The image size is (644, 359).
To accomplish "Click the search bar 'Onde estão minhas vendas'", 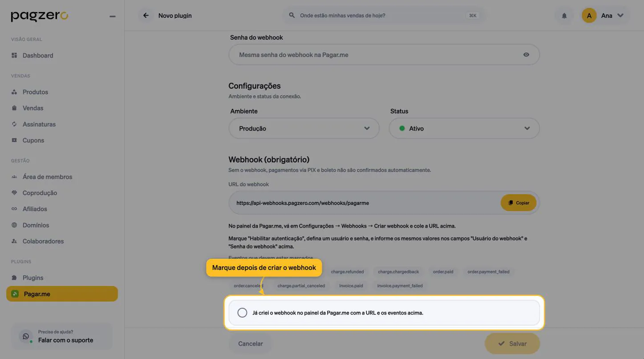I will [384, 16].
